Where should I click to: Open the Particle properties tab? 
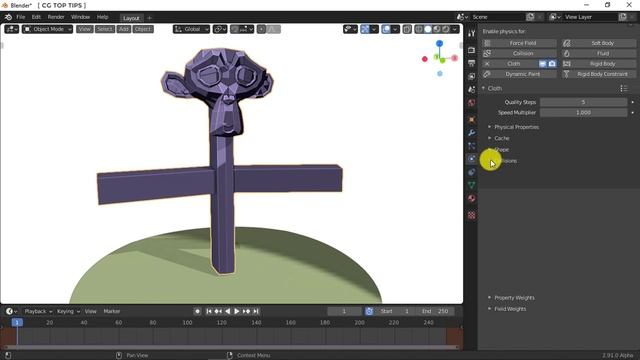pos(471,146)
